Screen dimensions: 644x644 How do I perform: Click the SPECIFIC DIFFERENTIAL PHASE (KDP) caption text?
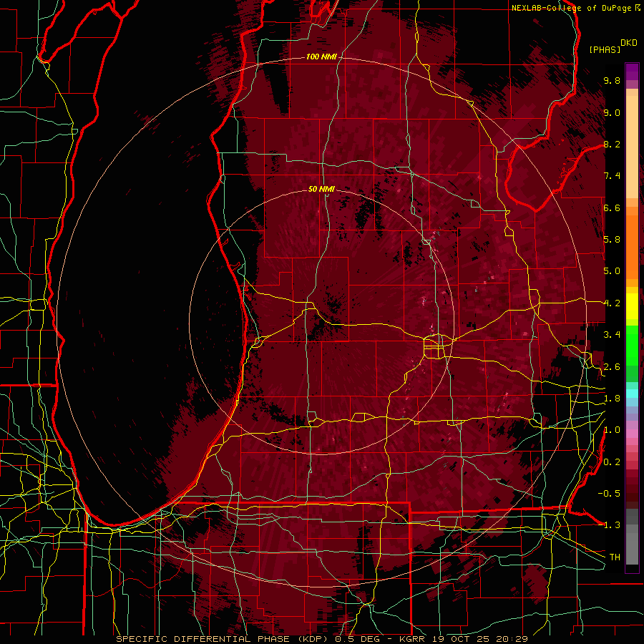[223, 639]
